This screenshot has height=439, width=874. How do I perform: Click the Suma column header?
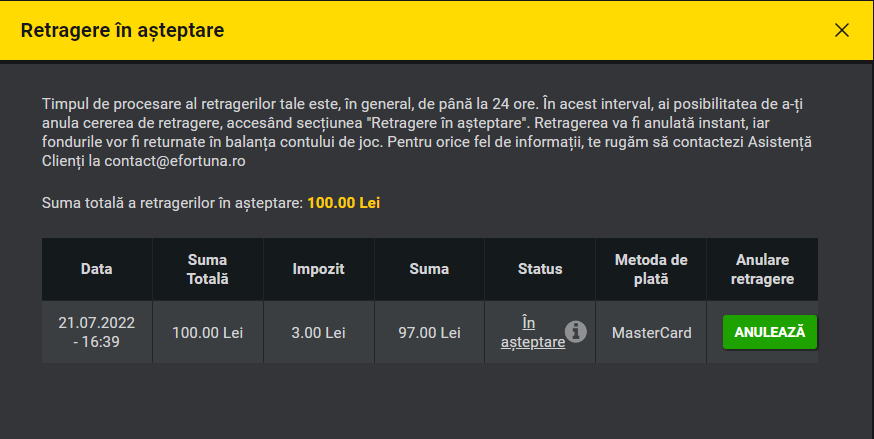tap(429, 268)
